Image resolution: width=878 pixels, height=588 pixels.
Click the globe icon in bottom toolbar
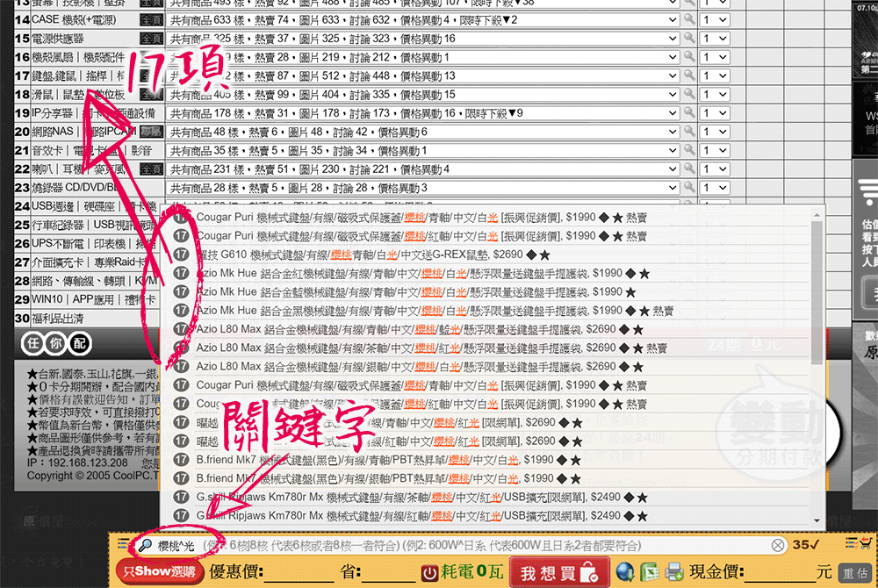click(624, 572)
